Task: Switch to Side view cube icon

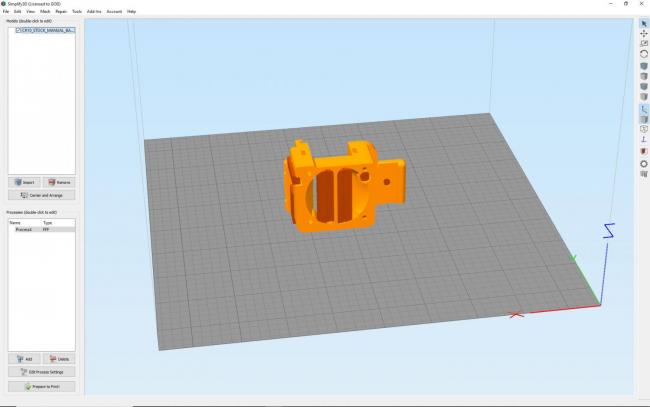Action: coord(643,97)
